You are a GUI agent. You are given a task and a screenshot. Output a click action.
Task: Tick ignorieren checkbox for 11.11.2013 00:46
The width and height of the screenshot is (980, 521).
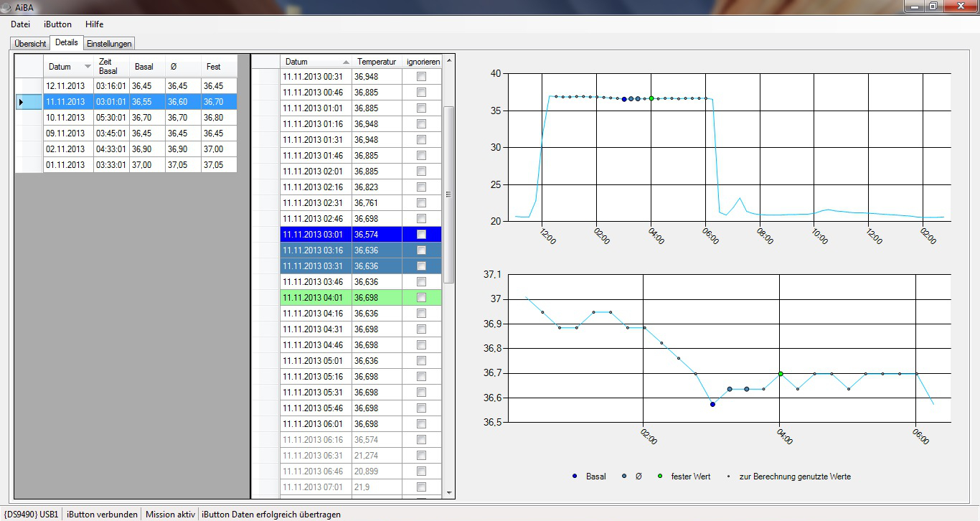pos(421,93)
